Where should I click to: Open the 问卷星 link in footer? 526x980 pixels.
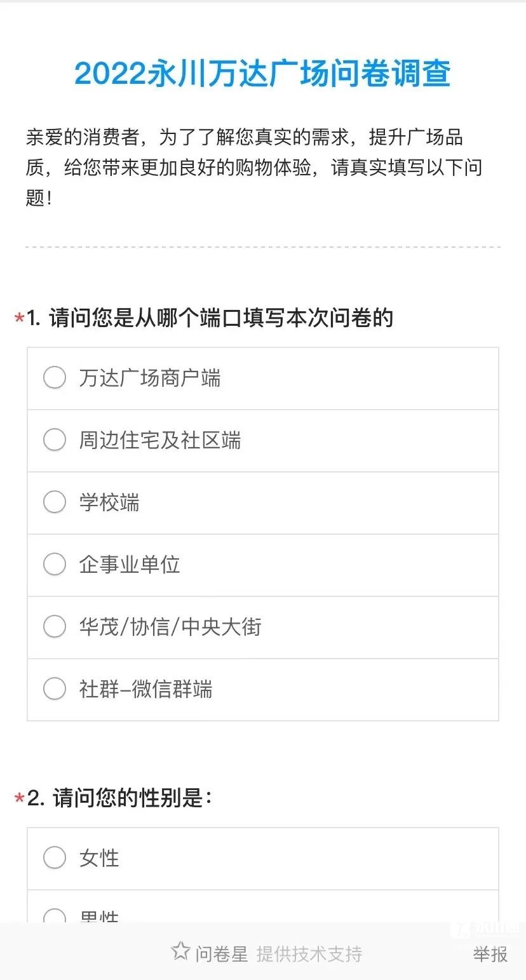[221, 953]
